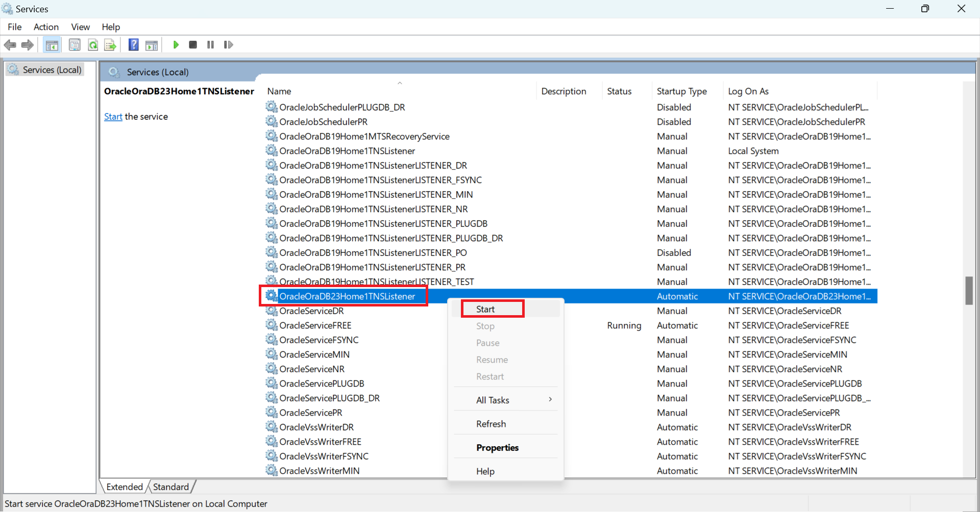Click gear icon of OracleServicePR service

[272, 412]
